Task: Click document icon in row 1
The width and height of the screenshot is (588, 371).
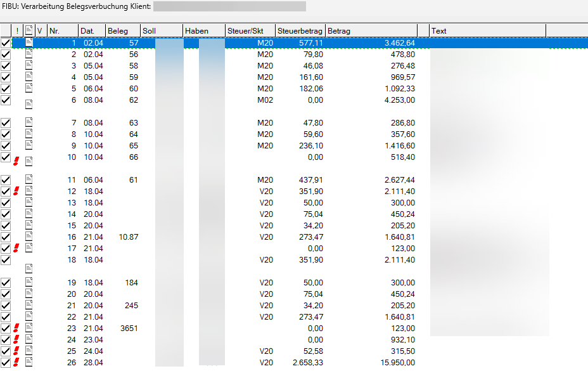Action: pyautogui.click(x=29, y=42)
